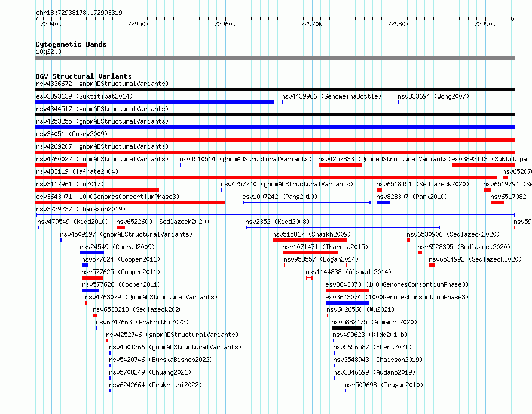Click the nsv4257740 gnomAD variant label
The width and height of the screenshot is (532, 414).
click(x=287, y=184)
